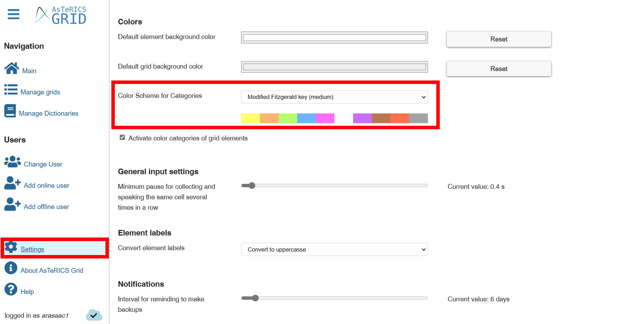644x324 pixels.
Task: Click the Help question mark icon
Action: coord(11,289)
